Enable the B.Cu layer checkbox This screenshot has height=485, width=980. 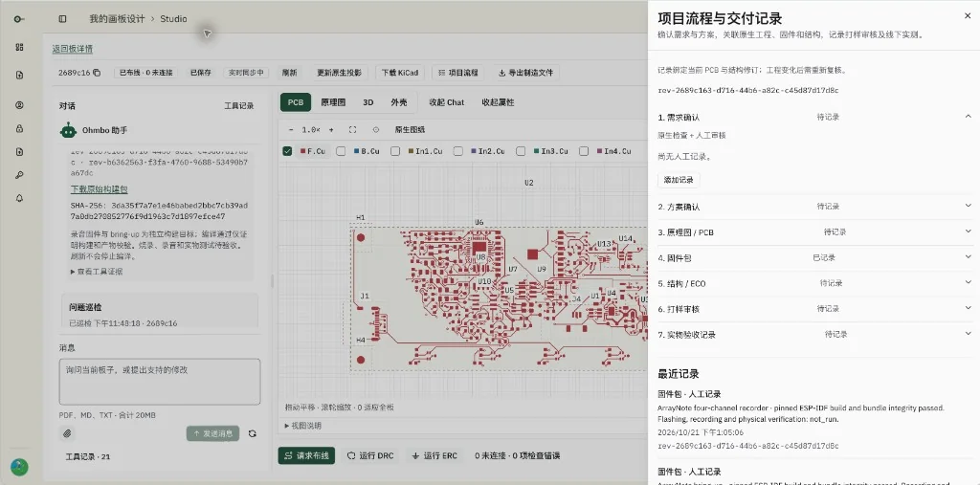pyautogui.click(x=341, y=151)
